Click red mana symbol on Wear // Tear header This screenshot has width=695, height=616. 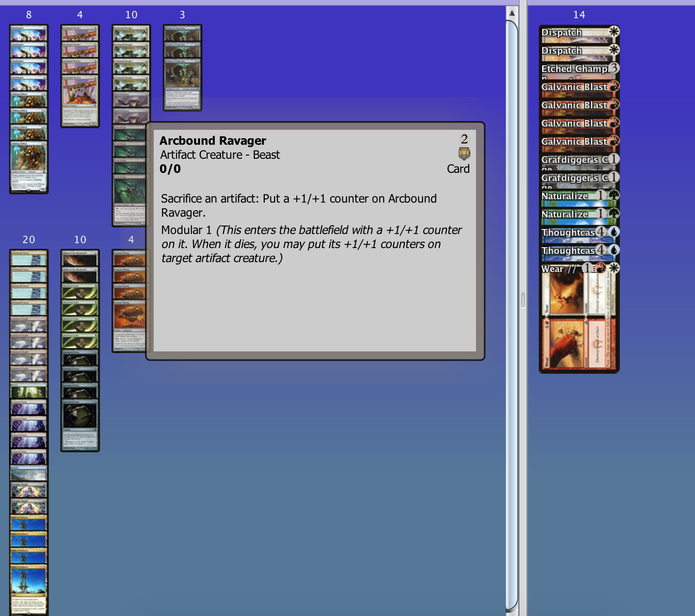pyautogui.click(x=601, y=268)
